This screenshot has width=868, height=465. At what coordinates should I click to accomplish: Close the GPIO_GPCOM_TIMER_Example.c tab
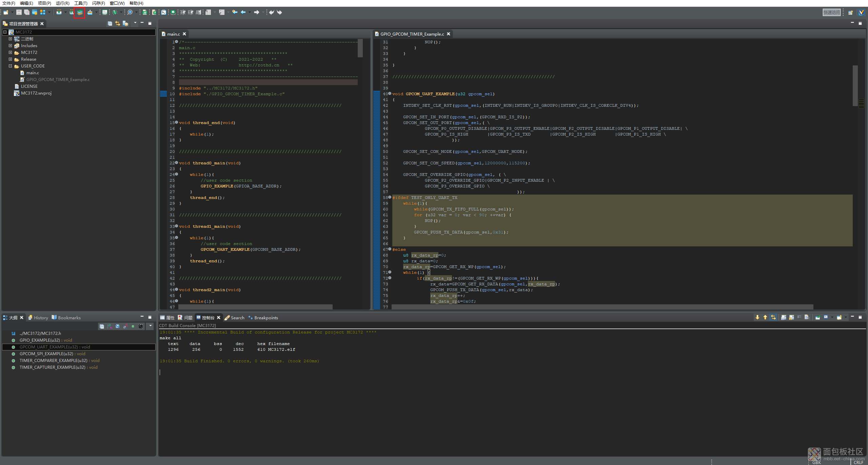coord(448,34)
